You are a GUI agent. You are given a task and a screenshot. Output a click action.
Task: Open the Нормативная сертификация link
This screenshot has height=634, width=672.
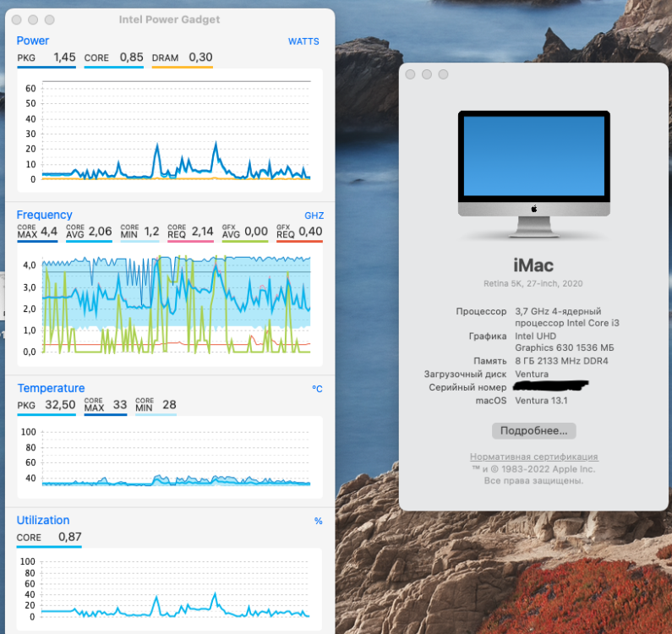tap(533, 457)
